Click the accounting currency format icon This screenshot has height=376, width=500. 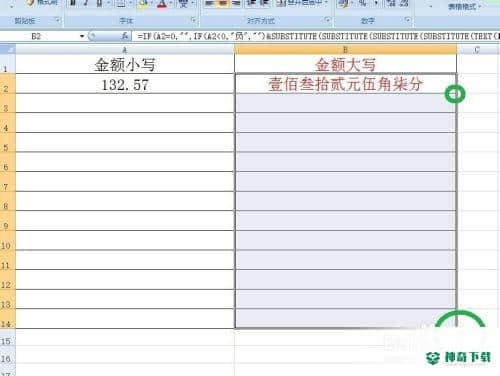(x=343, y=3)
